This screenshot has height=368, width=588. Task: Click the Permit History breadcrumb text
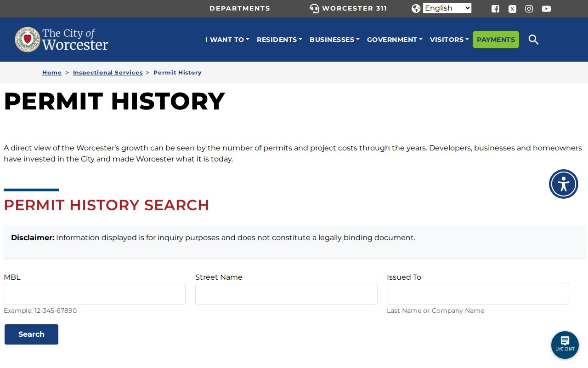tap(177, 73)
